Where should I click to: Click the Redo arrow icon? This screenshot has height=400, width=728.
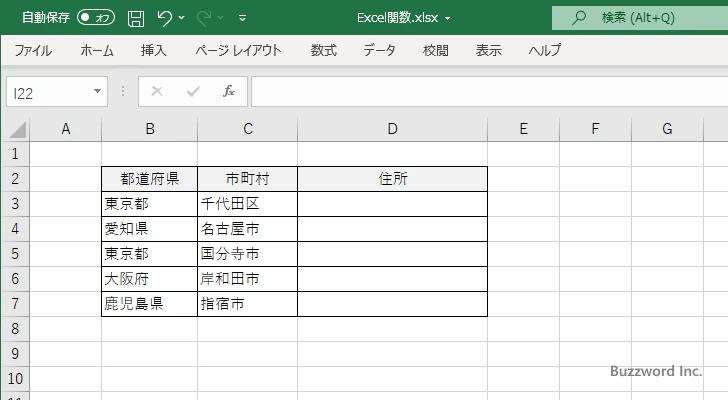point(204,18)
